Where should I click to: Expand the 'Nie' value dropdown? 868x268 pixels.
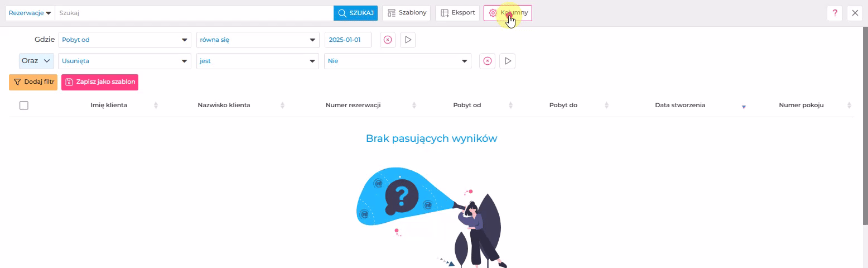point(398,61)
